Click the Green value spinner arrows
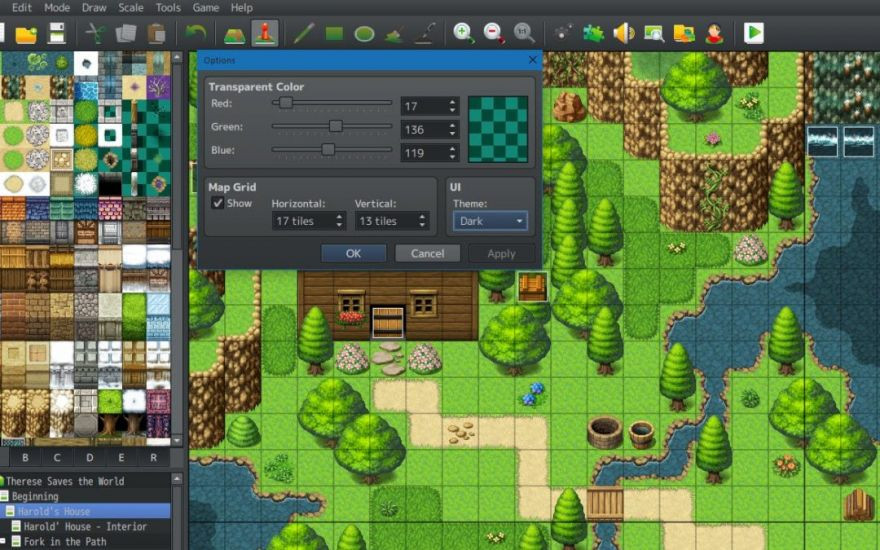Image resolution: width=880 pixels, height=550 pixels. [452, 130]
